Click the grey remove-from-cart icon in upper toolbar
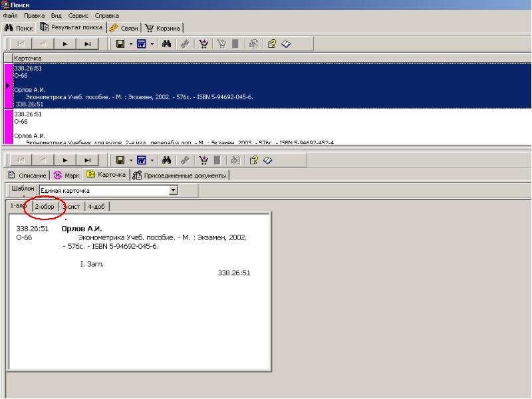The width and height of the screenshot is (532, 399). click(222, 44)
